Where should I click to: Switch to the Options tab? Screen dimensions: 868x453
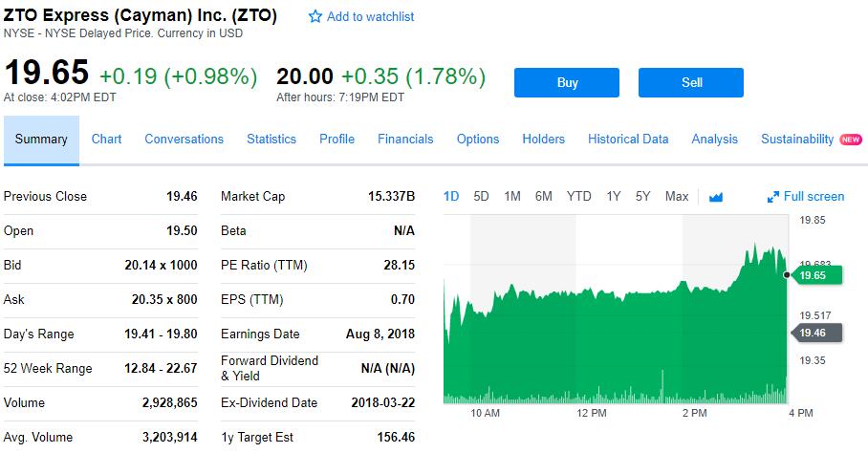point(478,139)
